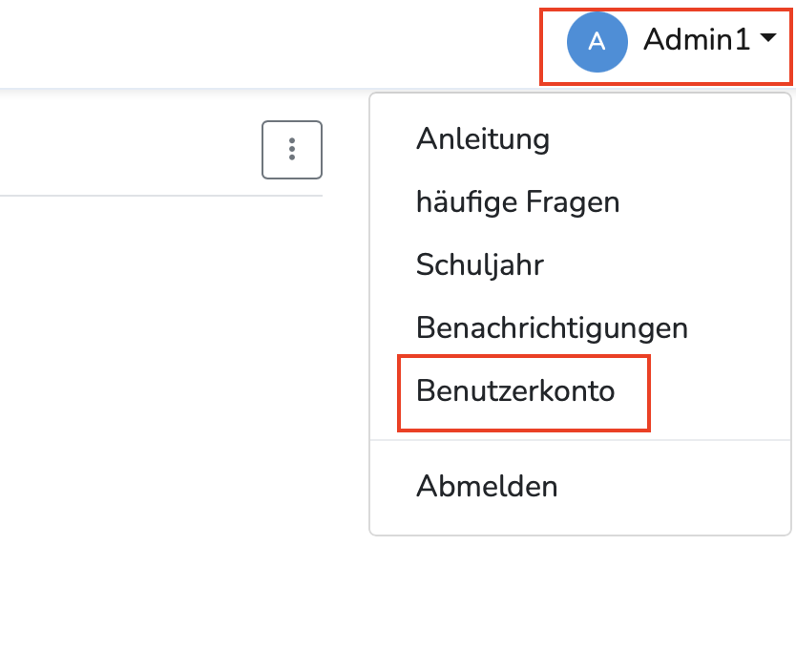
Task: Choose Schuljahr in the dropdown menu
Action: tap(479, 264)
